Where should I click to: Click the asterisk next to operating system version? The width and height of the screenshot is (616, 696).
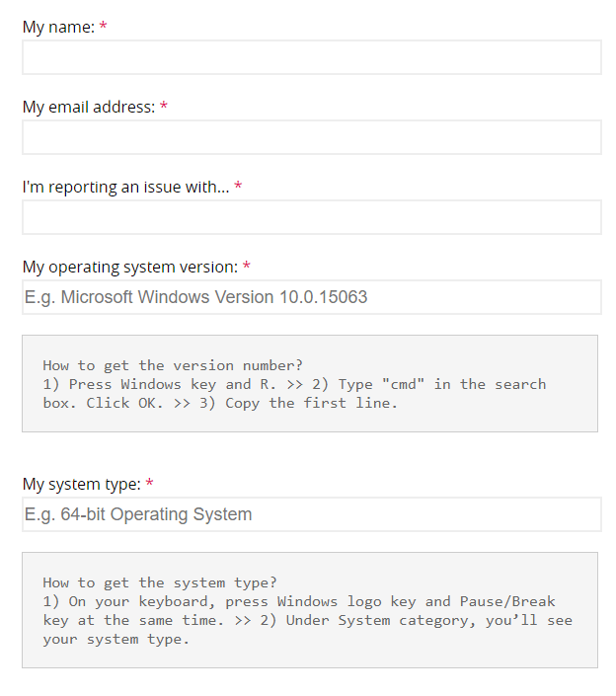[x=247, y=268]
